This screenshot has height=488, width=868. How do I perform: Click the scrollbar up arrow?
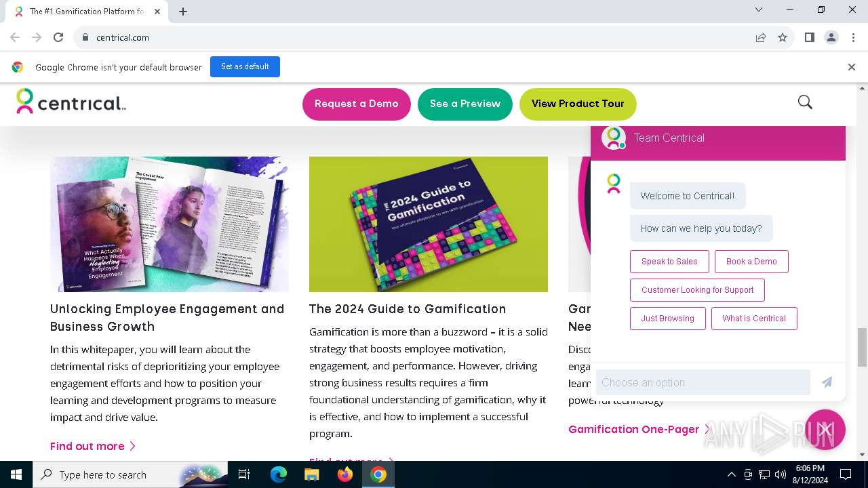[x=862, y=88]
